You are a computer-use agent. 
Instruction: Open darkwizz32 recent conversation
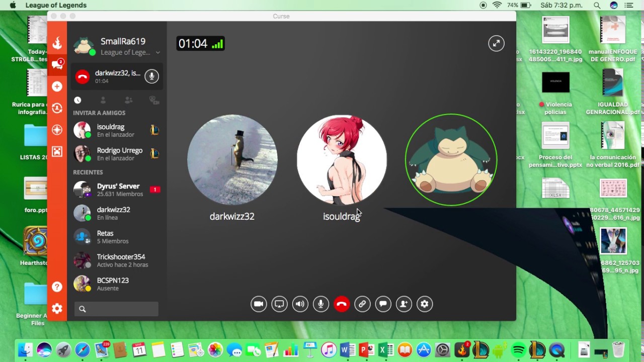[117, 213]
